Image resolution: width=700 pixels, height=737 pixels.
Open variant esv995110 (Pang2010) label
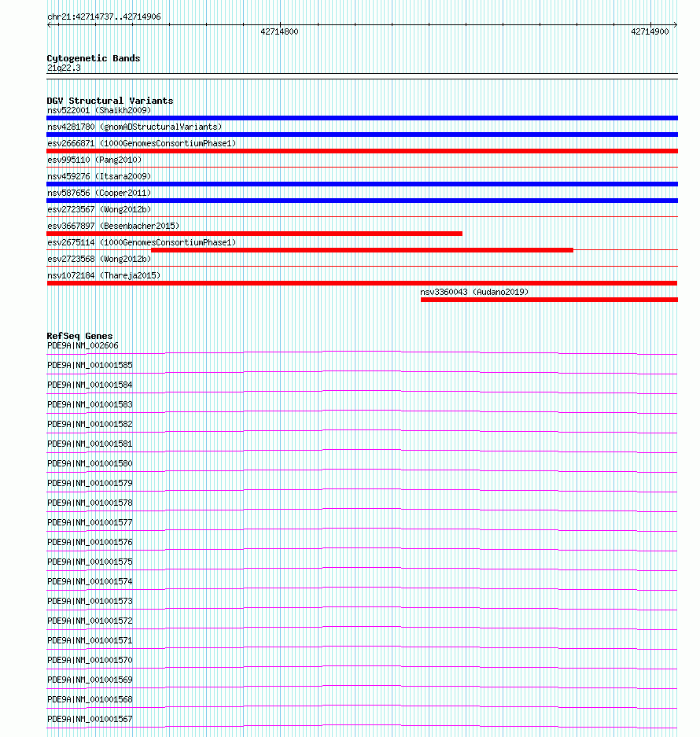[94, 160]
